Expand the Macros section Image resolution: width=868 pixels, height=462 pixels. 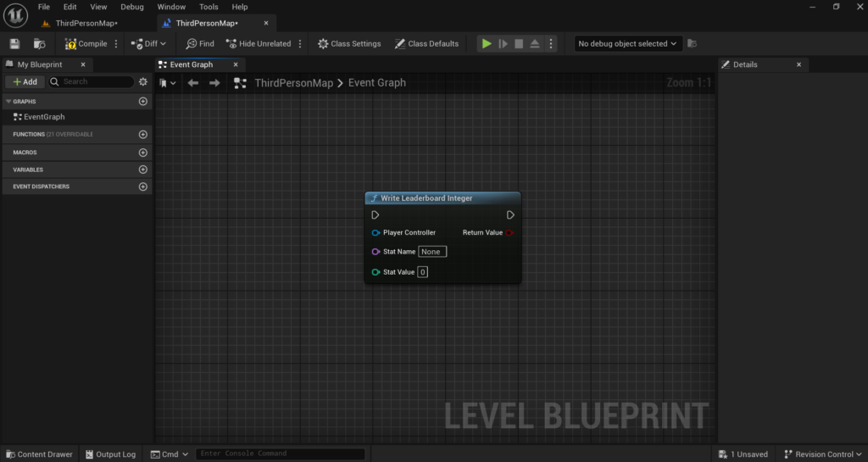25,152
